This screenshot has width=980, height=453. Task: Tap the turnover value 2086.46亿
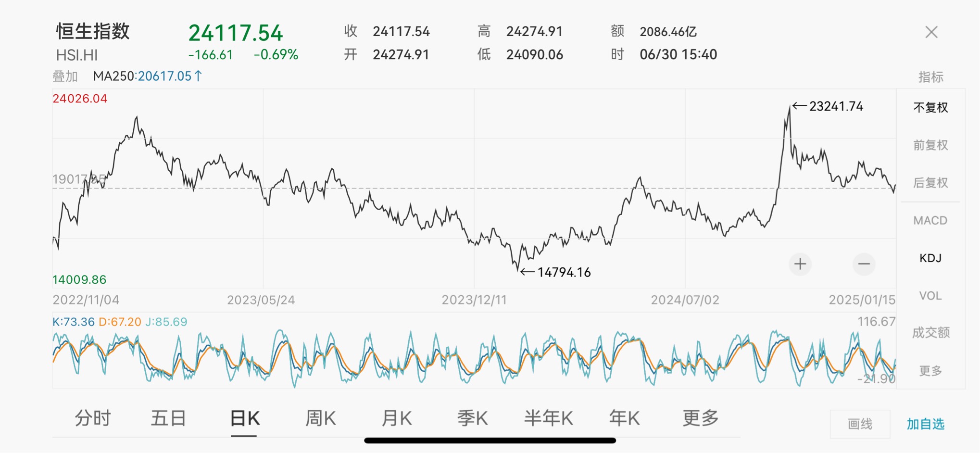pos(668,32)
